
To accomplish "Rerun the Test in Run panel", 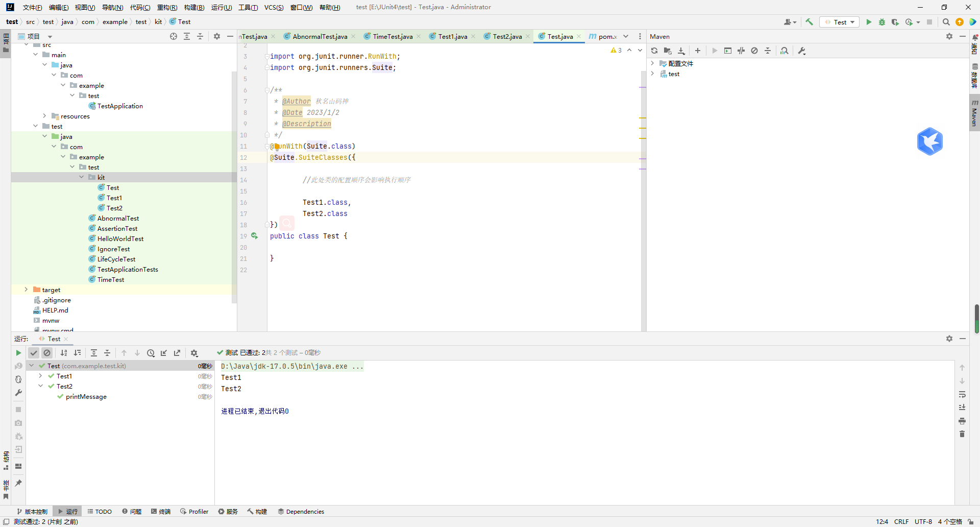I will click(x=18, y=353).
